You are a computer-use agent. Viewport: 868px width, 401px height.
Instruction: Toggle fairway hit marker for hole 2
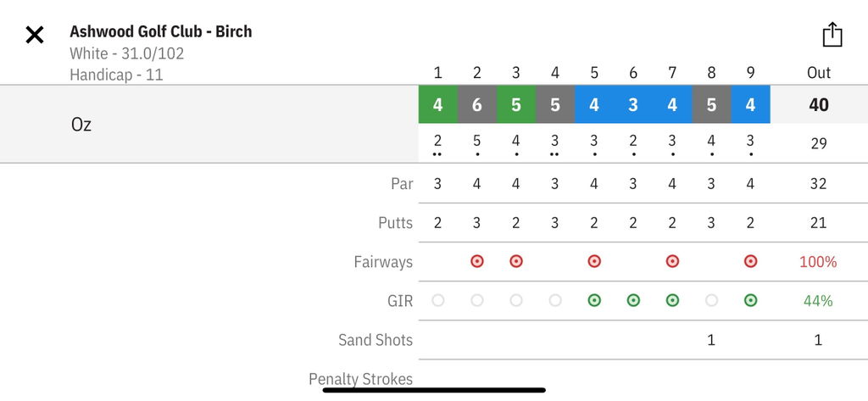476,261
